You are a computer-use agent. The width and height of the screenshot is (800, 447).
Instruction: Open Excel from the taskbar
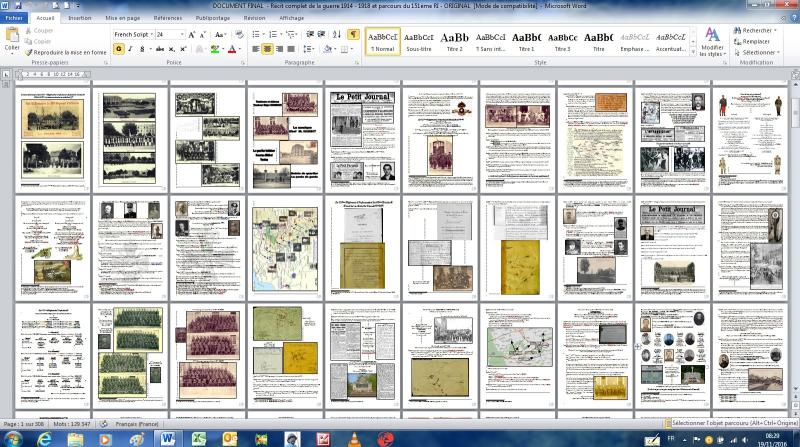(x=199, y=439)
